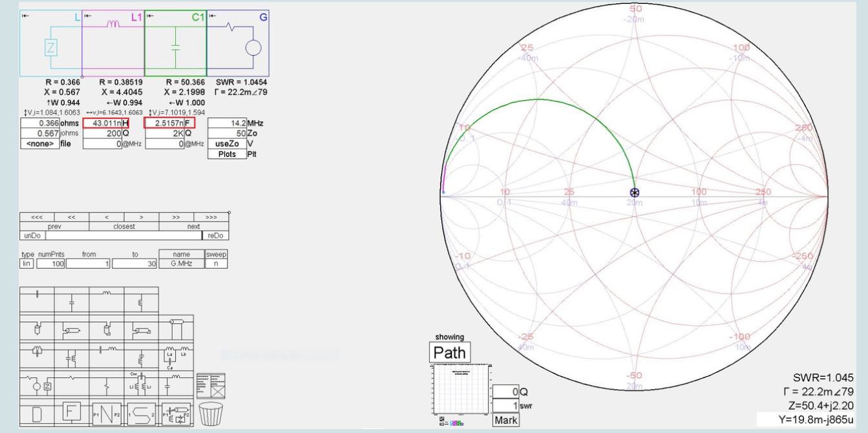Pick the series capacitor-inductor component
The width and height of the screenshot is (868, 433).
pyautogui.click(x=107, y=355)
